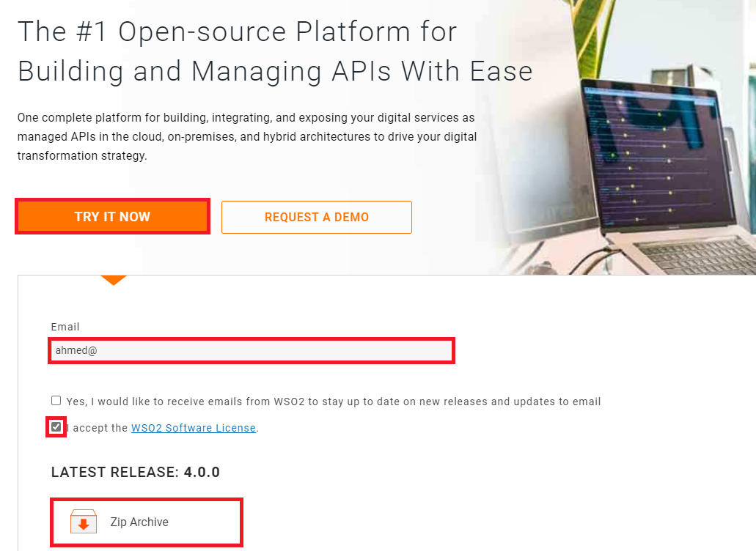Click the TRY IT NOW highlighted region
This screenshot has height=551, width=756.
[112, 216]
